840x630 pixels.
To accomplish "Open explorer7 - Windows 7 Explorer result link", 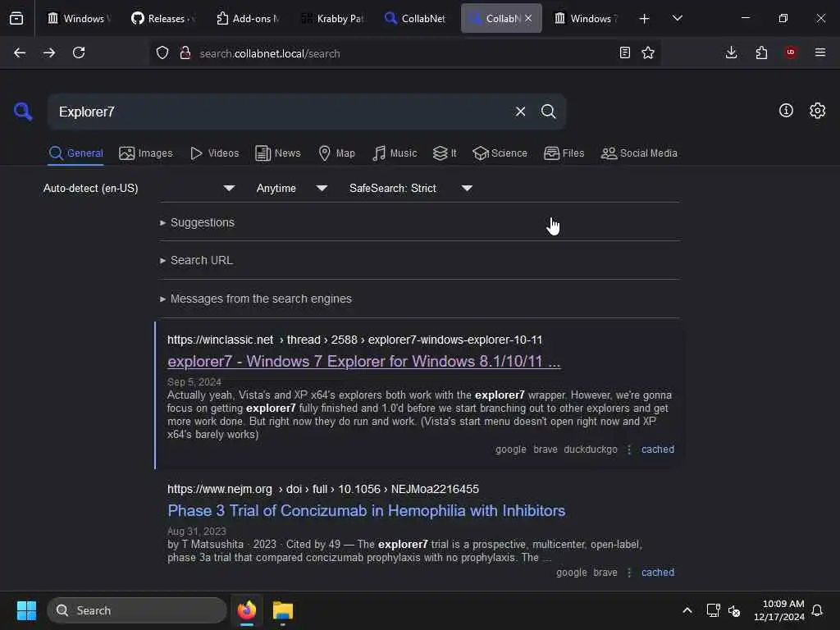I will point(363,362).
